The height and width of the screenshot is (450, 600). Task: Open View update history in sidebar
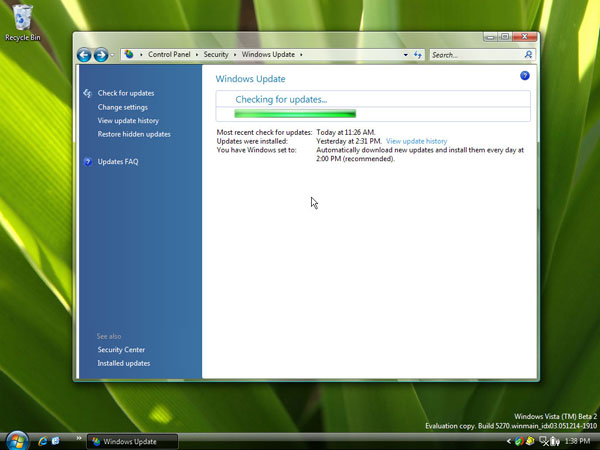[128, 121]
